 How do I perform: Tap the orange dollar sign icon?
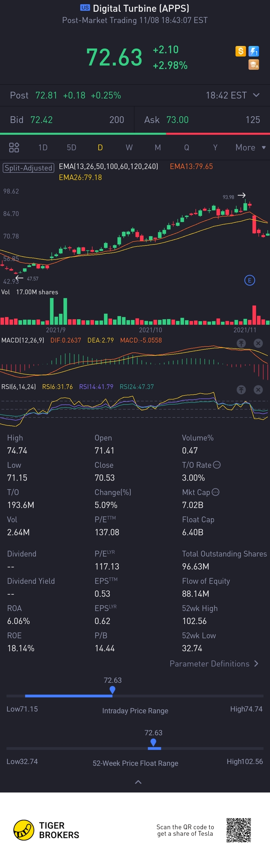pos(240,51)
